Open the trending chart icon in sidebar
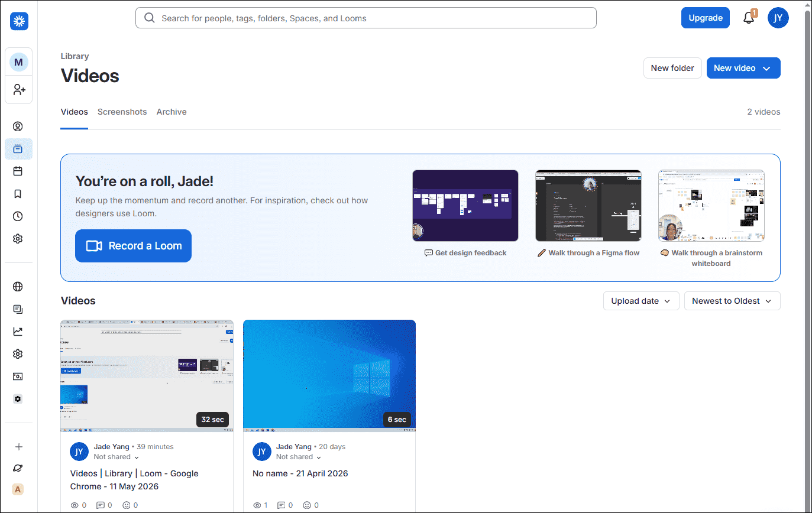Screen dimensions: 812x513 point(18,332)
